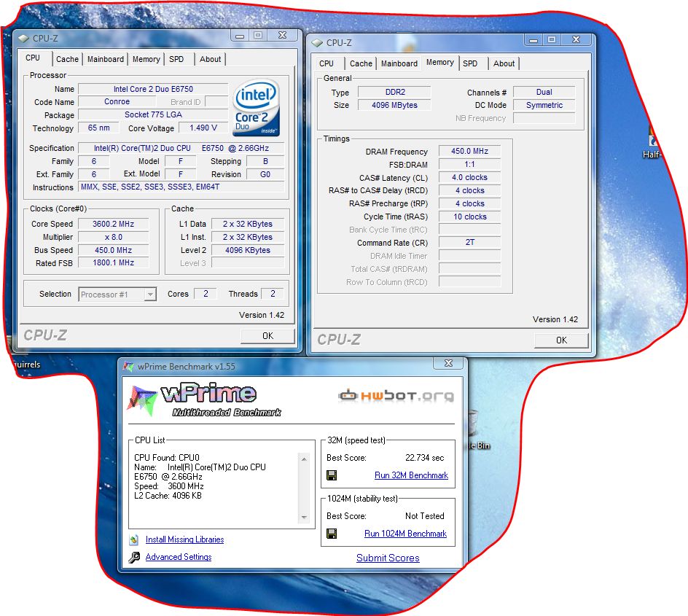Screen dimensions: 688x616
Task: Open Cache tab in right CPU-Z window
Action: [361, 63]
